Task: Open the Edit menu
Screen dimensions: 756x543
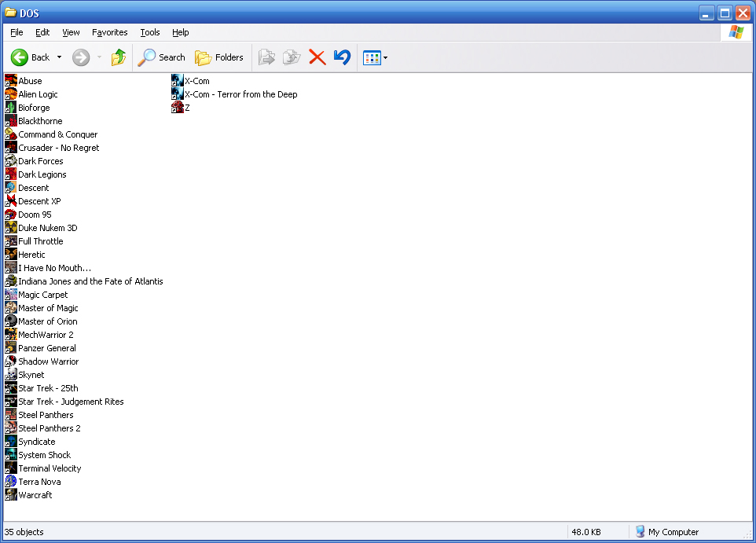Action: point(42,32)
